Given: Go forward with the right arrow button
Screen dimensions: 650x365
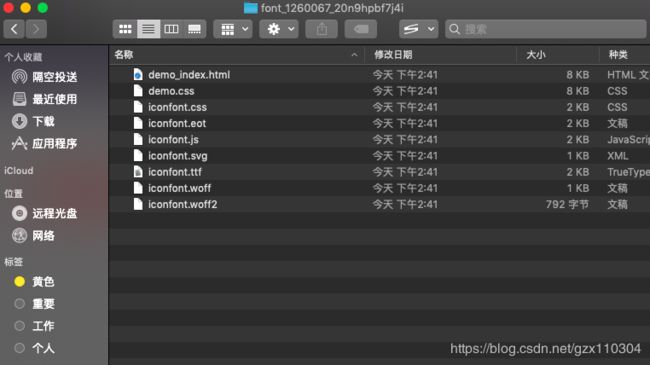Looking at the screenshot, I should tap(36, 29).
